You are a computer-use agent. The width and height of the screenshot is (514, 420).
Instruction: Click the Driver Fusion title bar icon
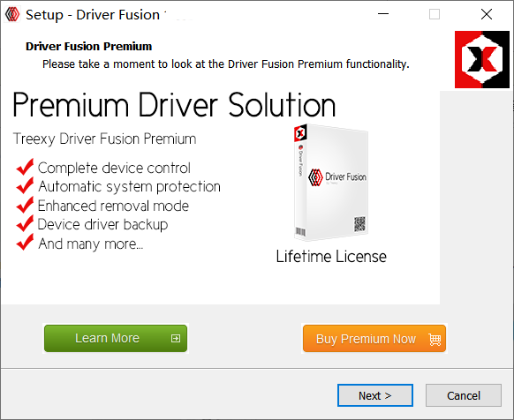tap(12, 14)
